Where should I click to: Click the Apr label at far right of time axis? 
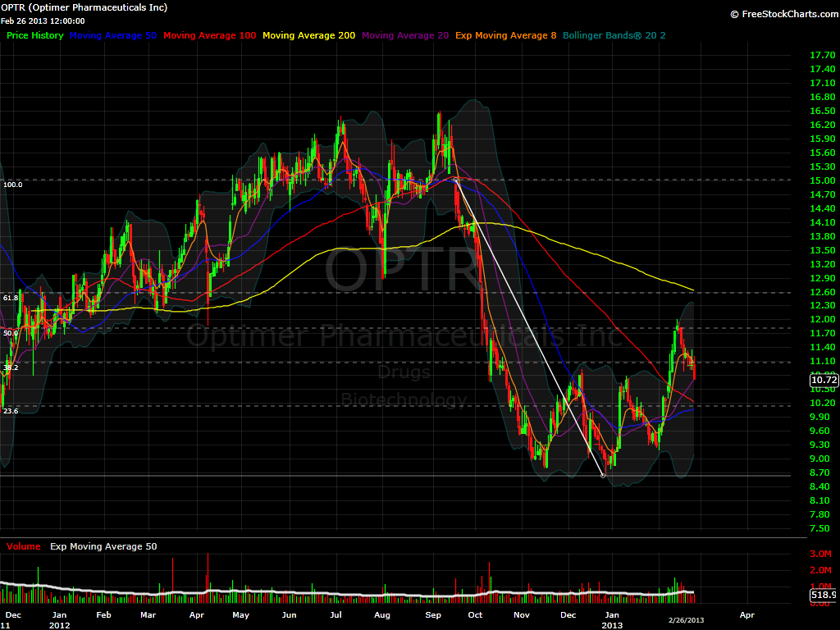click(x=746, y=615)
